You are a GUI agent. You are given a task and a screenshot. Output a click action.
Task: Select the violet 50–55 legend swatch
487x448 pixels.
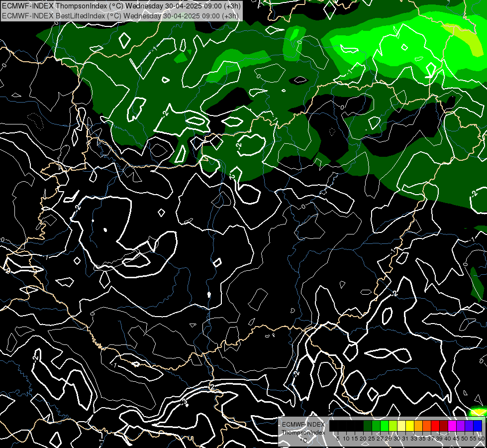(469, 426)
